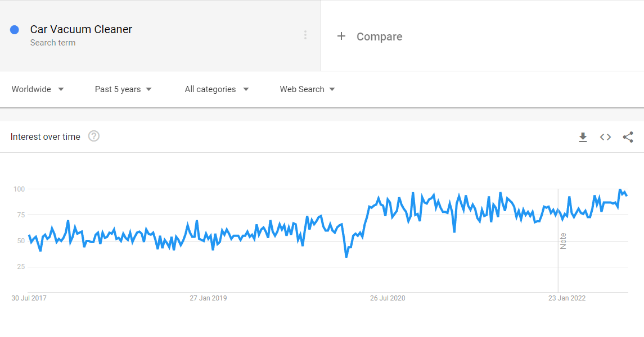Click the Interest over time heading
Image resolution: width=644 pixels, height=337 pixels.
pyautogui.click(x=45, y=137)
